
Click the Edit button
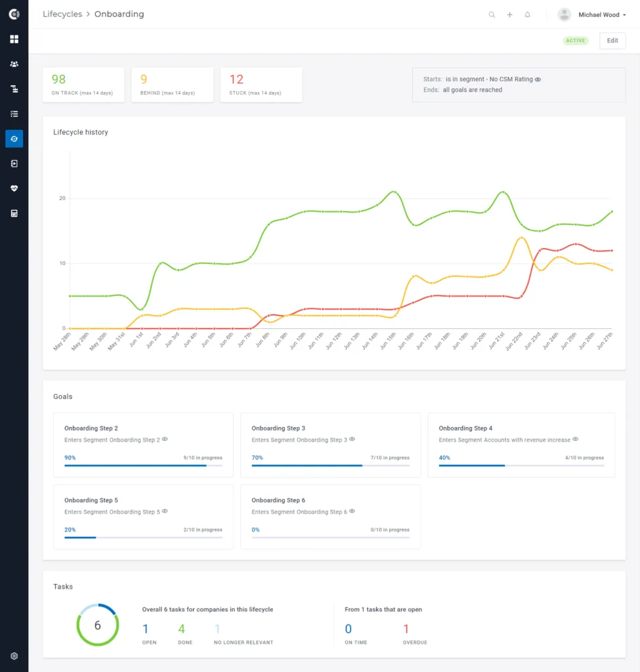[612, 41]
